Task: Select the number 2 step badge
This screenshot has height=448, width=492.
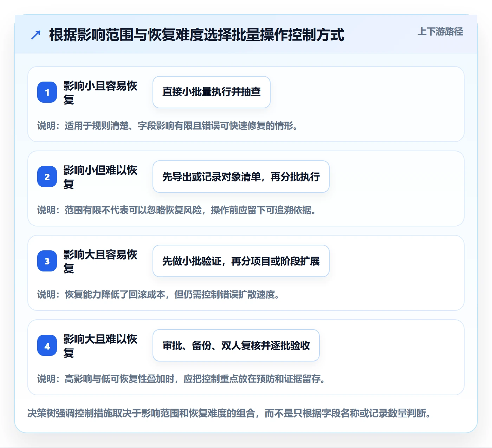Action: point(47,177)
